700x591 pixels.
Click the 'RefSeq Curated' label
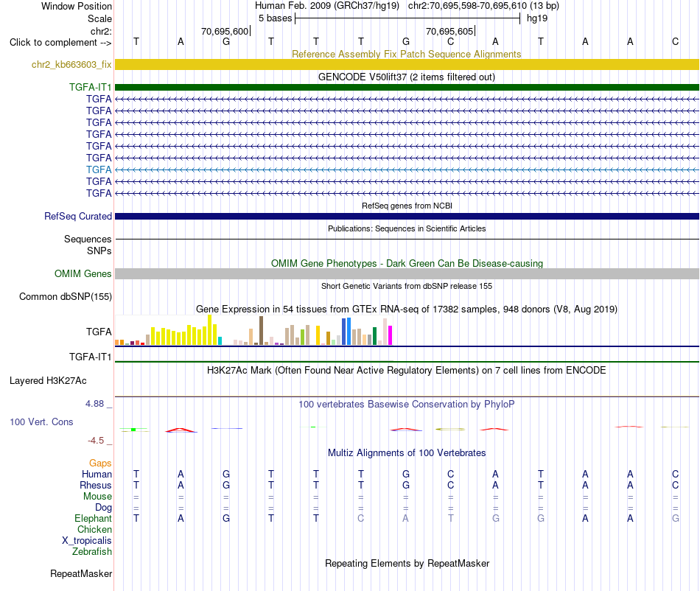[x=77, y=216]
